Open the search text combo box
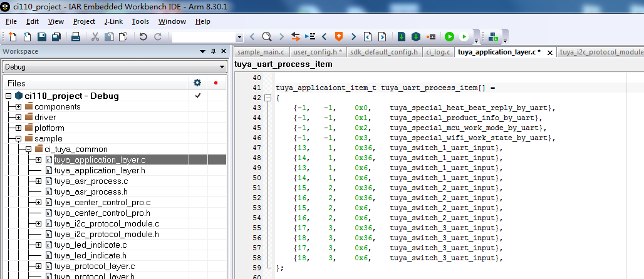The width and height of the screenshot is (644, 279). [x=208, y=38]
